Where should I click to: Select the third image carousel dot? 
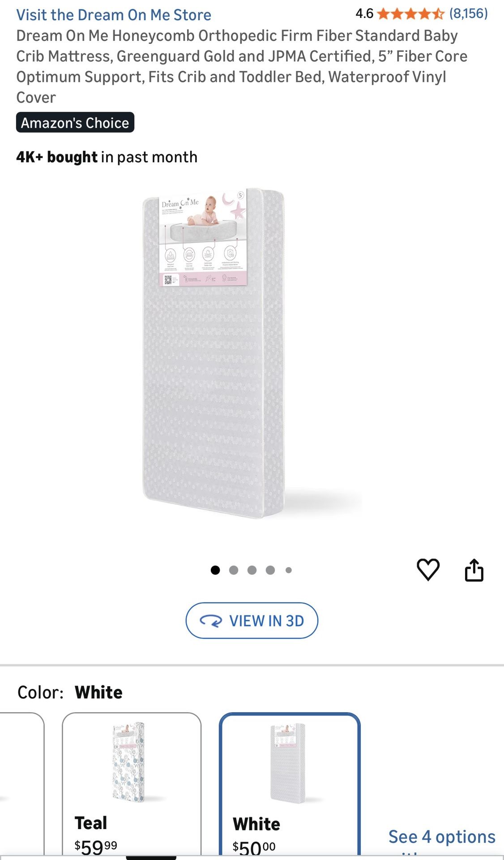coord(252,570)
